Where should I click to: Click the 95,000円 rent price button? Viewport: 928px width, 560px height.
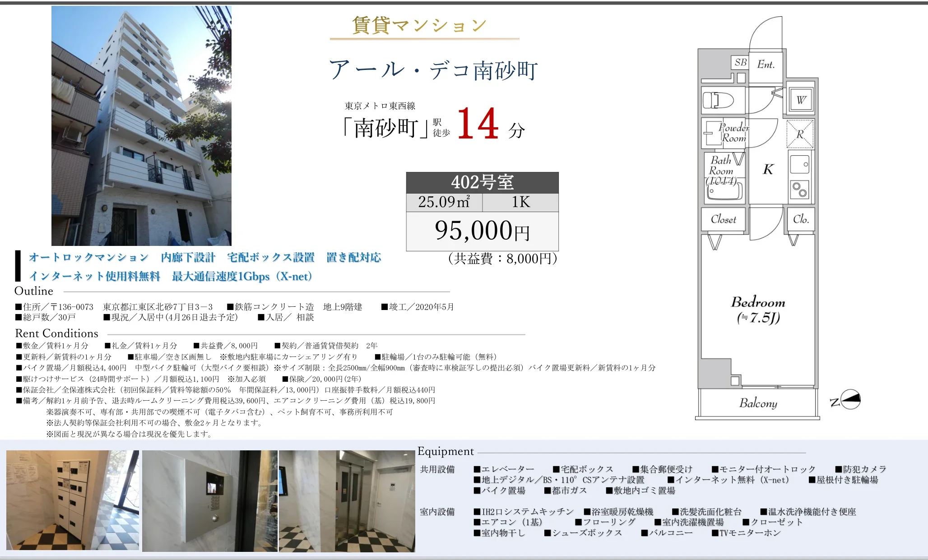tap(482, 231)
